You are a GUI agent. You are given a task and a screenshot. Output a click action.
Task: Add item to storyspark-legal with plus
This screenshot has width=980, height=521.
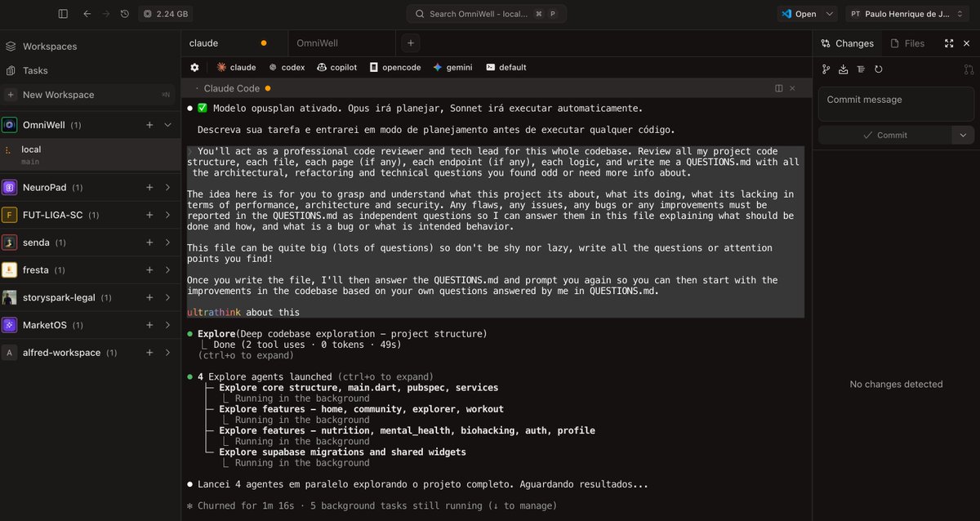149,297
